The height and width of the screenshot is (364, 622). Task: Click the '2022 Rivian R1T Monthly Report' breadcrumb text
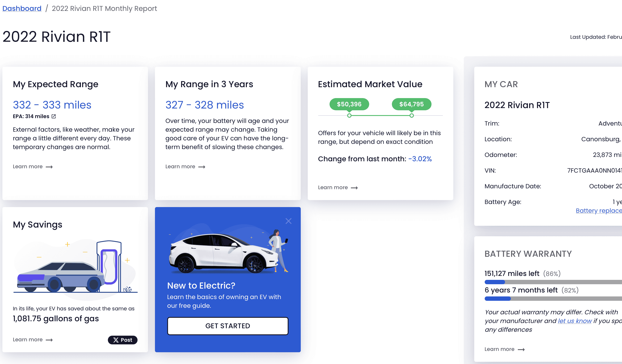(104, 8)
